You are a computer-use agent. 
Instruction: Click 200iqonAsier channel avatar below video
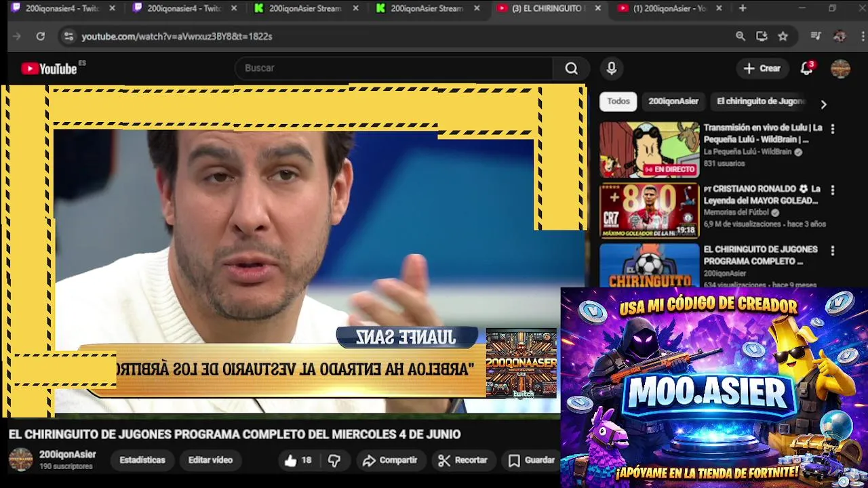pos(20,460)
